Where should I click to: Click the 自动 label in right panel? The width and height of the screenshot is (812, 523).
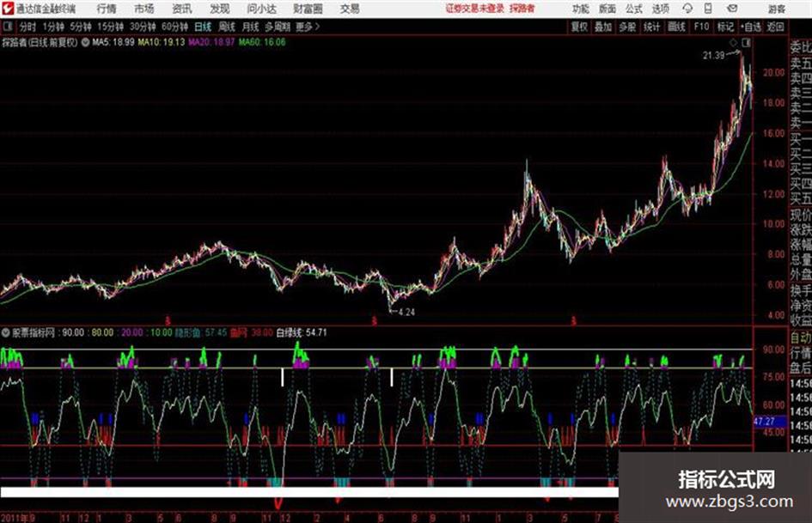(801, 338)
